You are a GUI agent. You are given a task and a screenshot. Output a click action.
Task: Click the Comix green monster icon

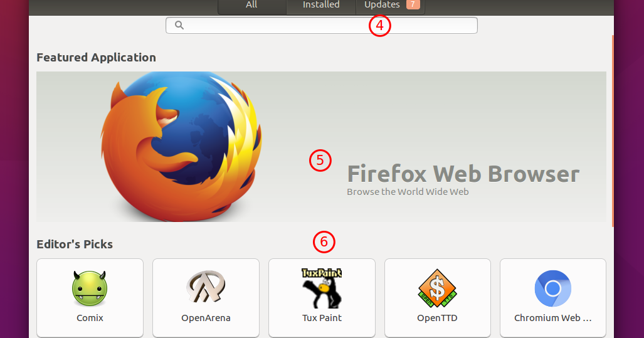click(x=90, y=288)
